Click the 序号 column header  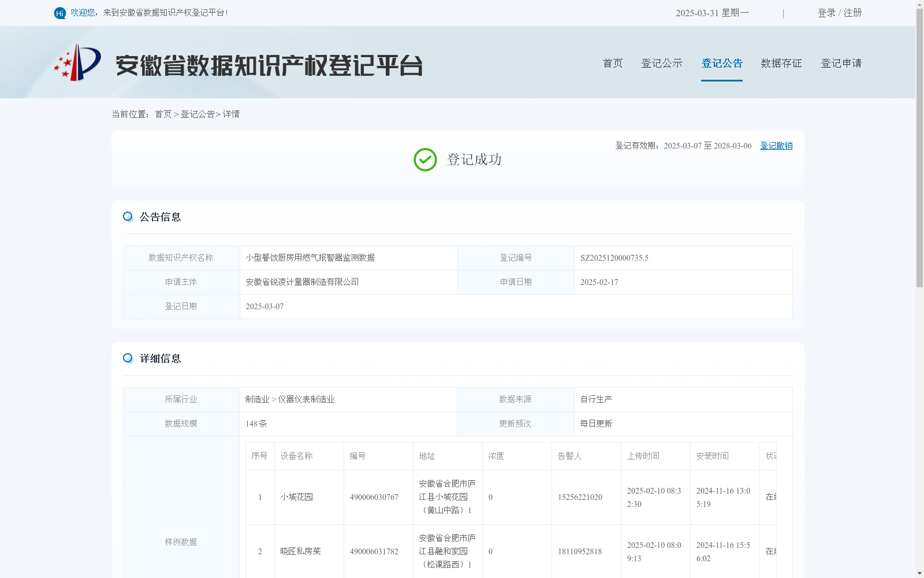tap(259, 456)
